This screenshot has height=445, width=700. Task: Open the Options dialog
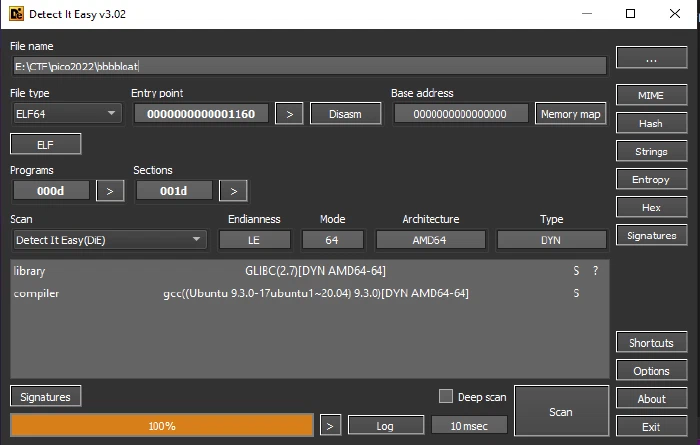651,371
